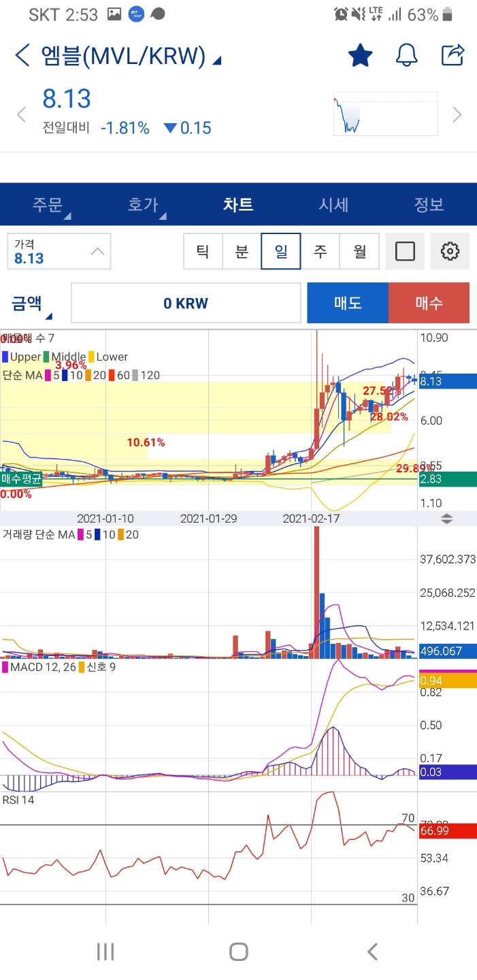Screen dimensions: 477x980
Task: Go back using the top-left arrow
Action: coord(22,55)
